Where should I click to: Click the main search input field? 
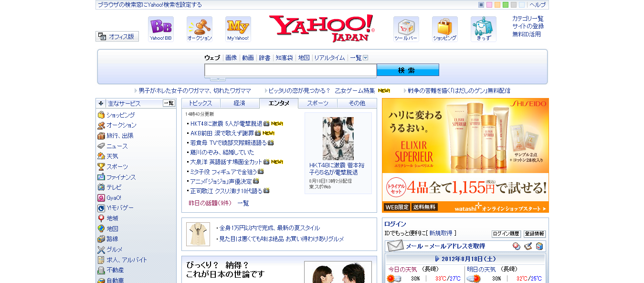pos(291,70)
